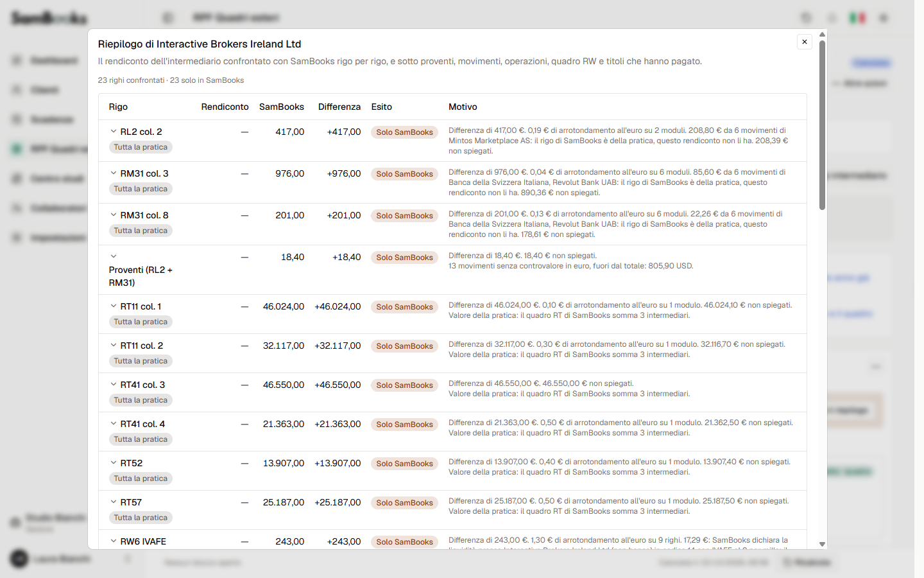Click Tutta la pratica tag under RT11 col. 1
924x578 pixels.
pos(141,322)
